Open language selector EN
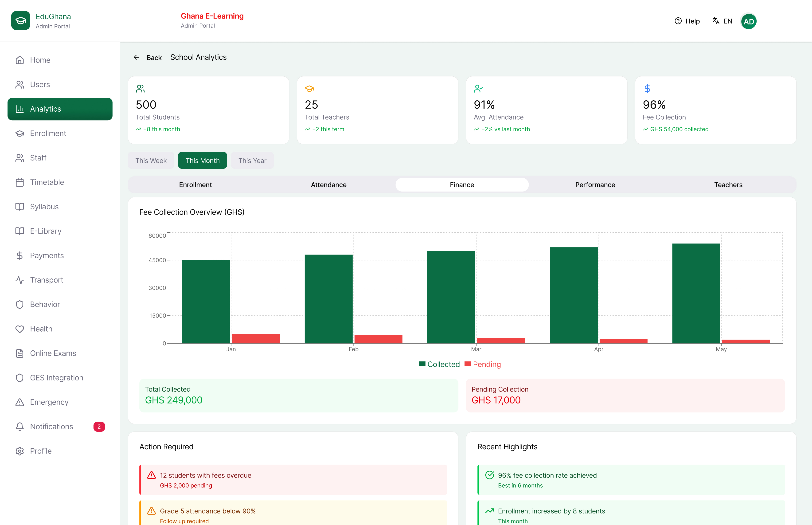Viewport: 812px width, 525px height. click(x=722, y=21)
